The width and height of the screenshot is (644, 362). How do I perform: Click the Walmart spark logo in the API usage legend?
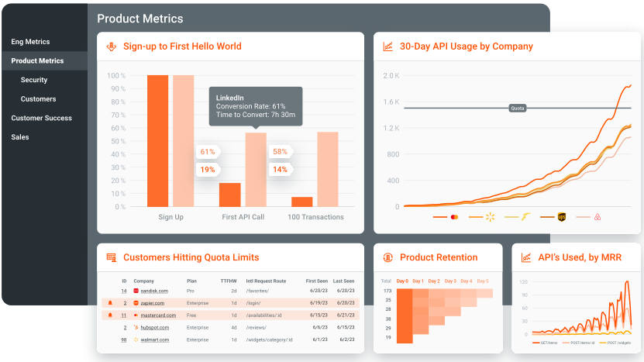(490, 217)
